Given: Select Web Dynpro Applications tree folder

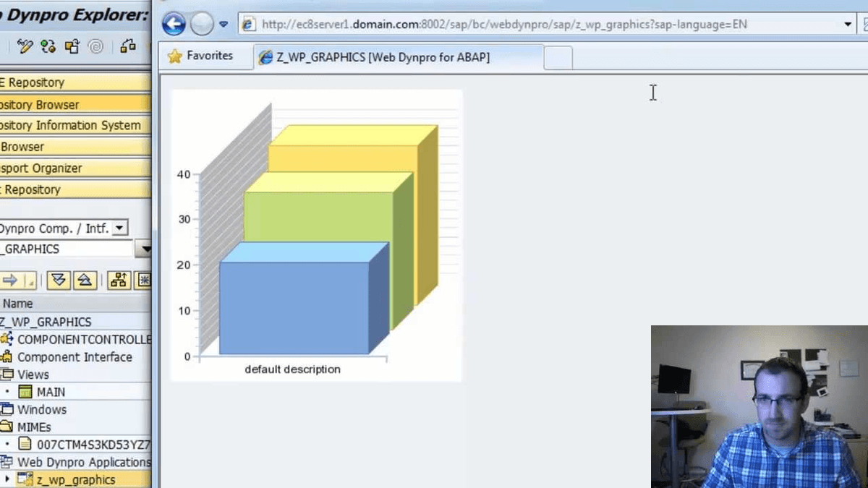Looking at the screenshot, I should tap(84, 462).
